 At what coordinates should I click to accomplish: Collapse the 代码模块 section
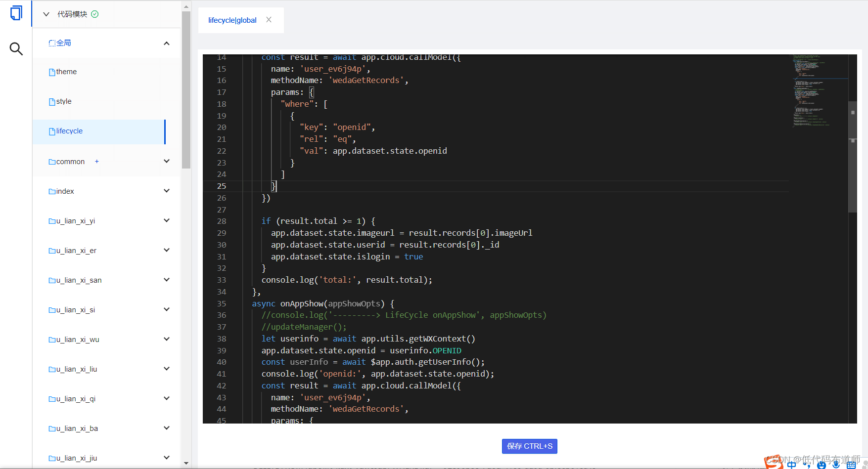click(x=46, y=14)
